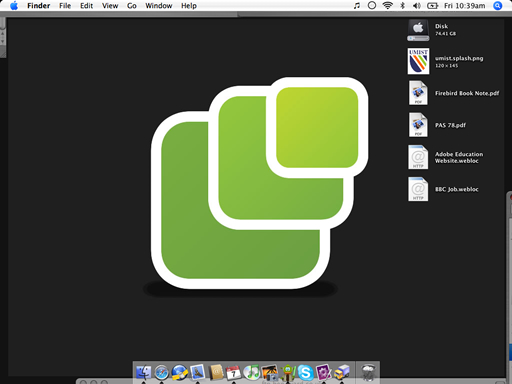
Task: Launch the globe network app in Dock
Action: coord(179,372)
